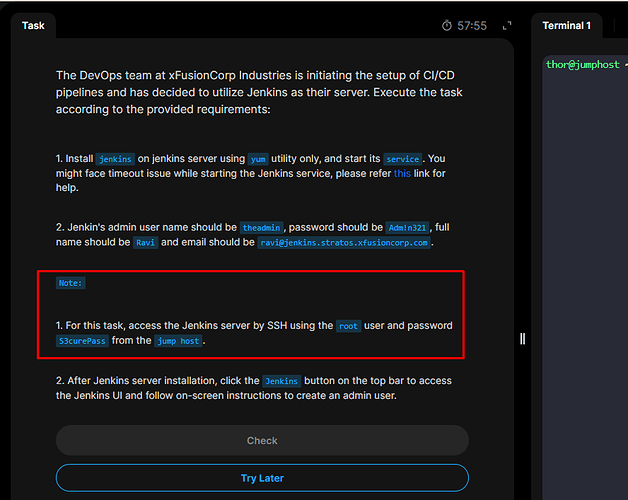
Task: Click the 'yum' code tag
Action: point(258,159)
